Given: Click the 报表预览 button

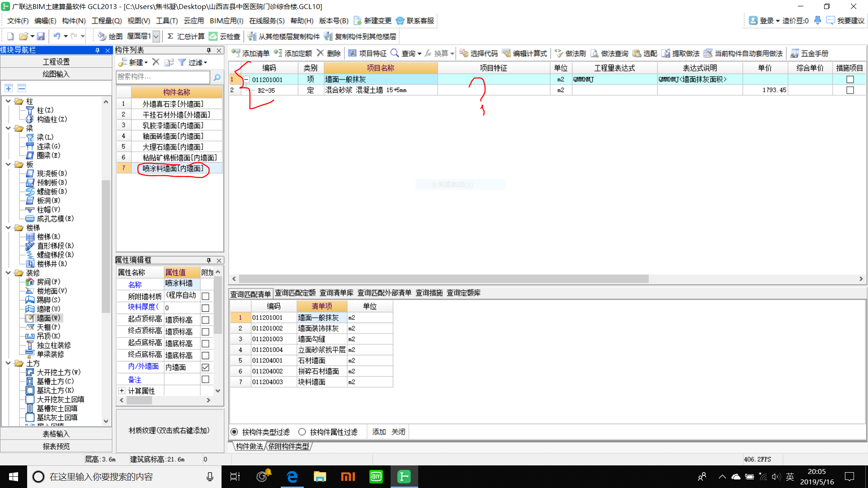Looking at the screenshot, I should click(56, 446).
